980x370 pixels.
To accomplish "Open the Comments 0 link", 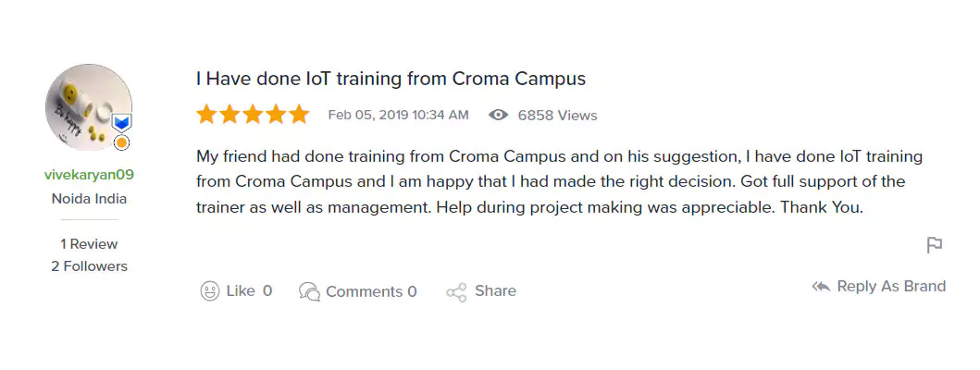I will [371, 291].
